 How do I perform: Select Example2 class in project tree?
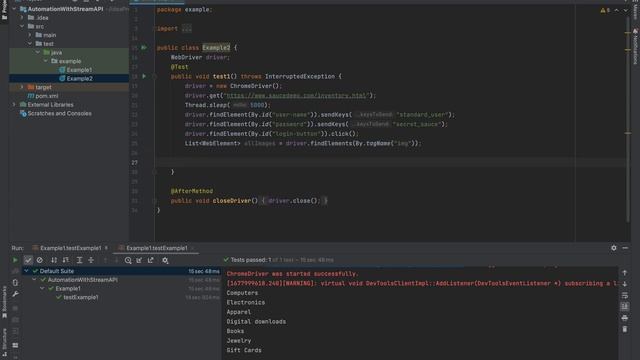(79, 78)
